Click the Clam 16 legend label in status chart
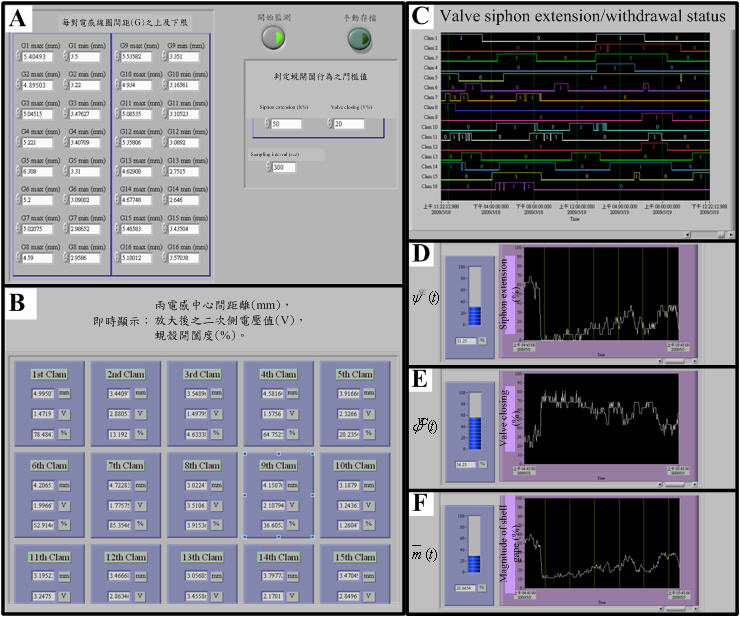Viewport: 740px width, 617px height. 429,186
